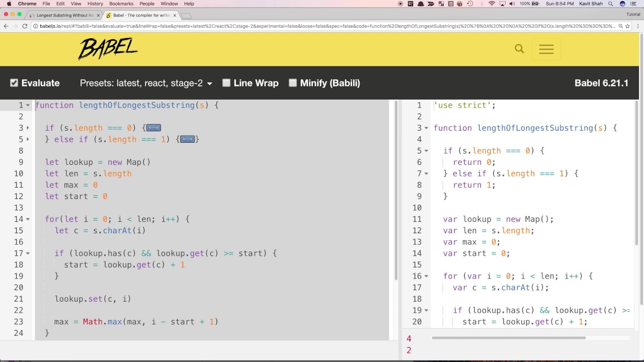Collapse output if block on line 19
This screenshot has width=644, height=362.
click(426, 310)
